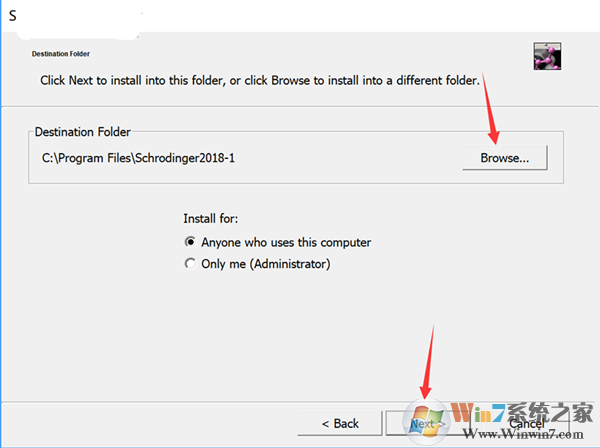Click the Browse... button
Image resolution: width=600 pixels, height=448 pixels.
(x=505, y=158)
